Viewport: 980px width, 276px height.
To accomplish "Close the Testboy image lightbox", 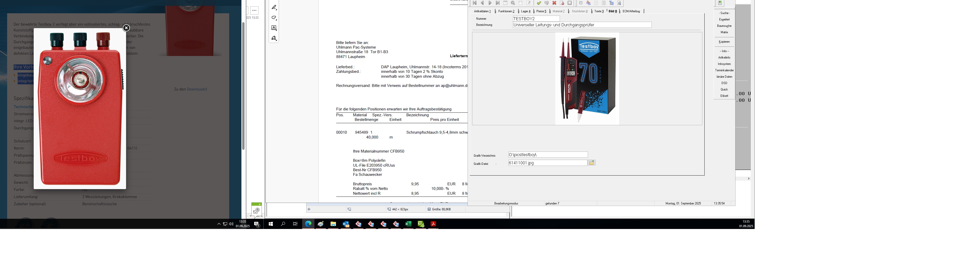I will click(x=126, y=28).
